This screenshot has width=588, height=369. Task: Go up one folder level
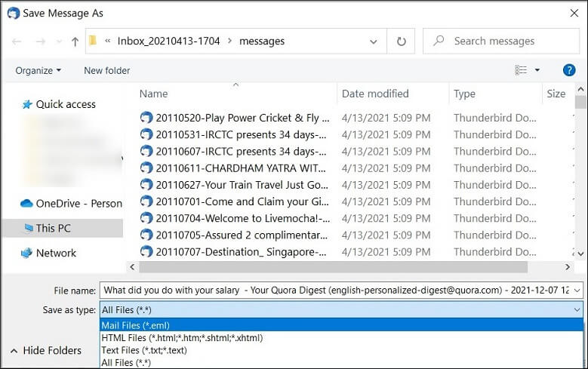coord(75,42)
